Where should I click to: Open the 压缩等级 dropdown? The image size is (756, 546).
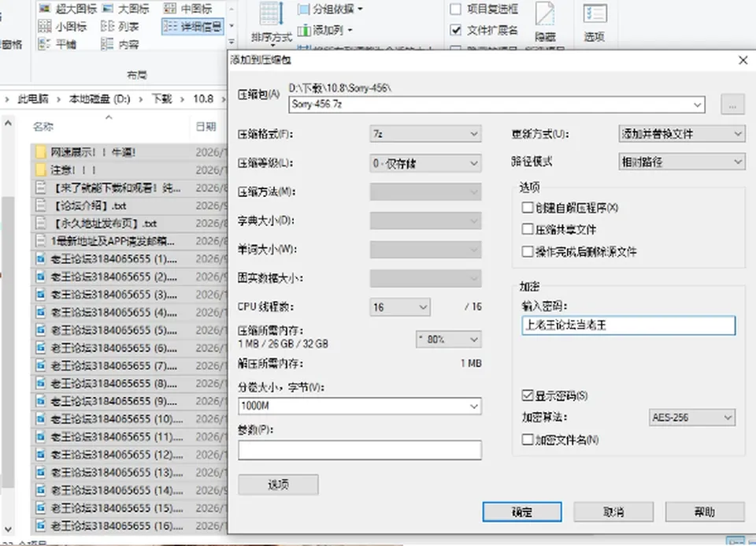pos(425,164)
